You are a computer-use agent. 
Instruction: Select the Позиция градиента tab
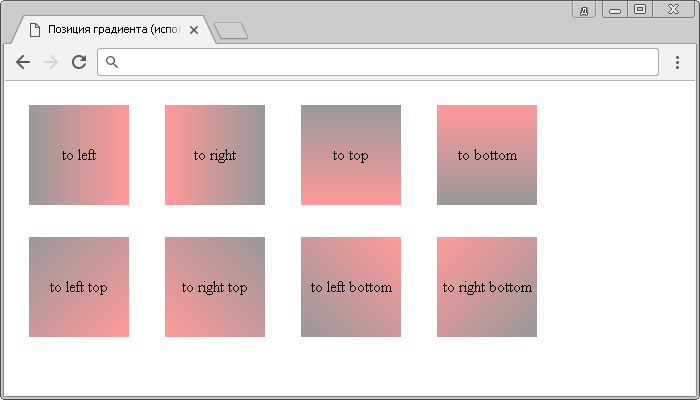click(114, 30)
